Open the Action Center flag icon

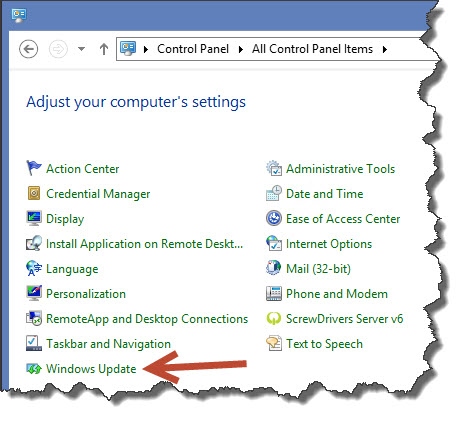34,168
